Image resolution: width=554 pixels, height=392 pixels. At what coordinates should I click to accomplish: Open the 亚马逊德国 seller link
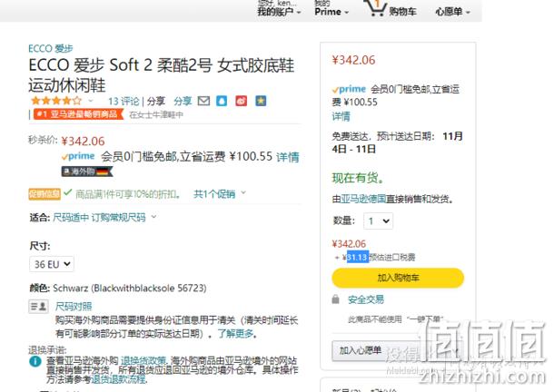[363, 200]
